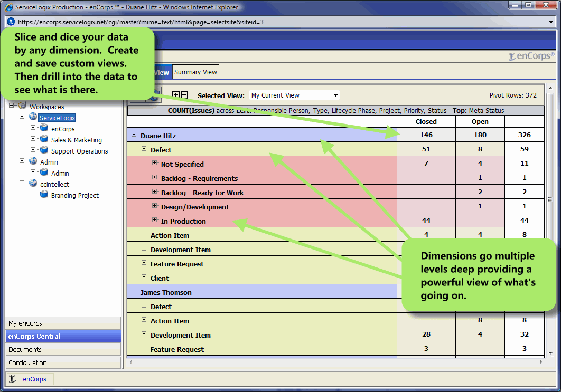Open the Selected View dropdown
Viewport: 561px width, 392px height.
294,95
